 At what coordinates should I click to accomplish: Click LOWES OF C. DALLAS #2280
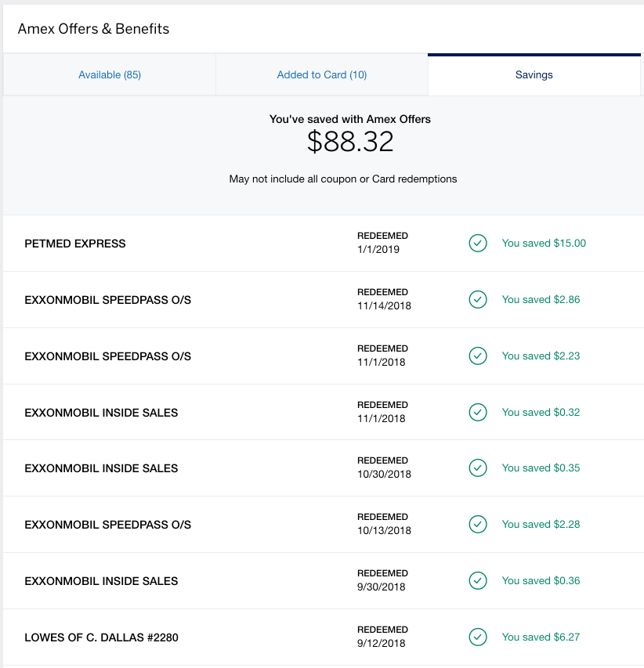click(x=101, y=637)
